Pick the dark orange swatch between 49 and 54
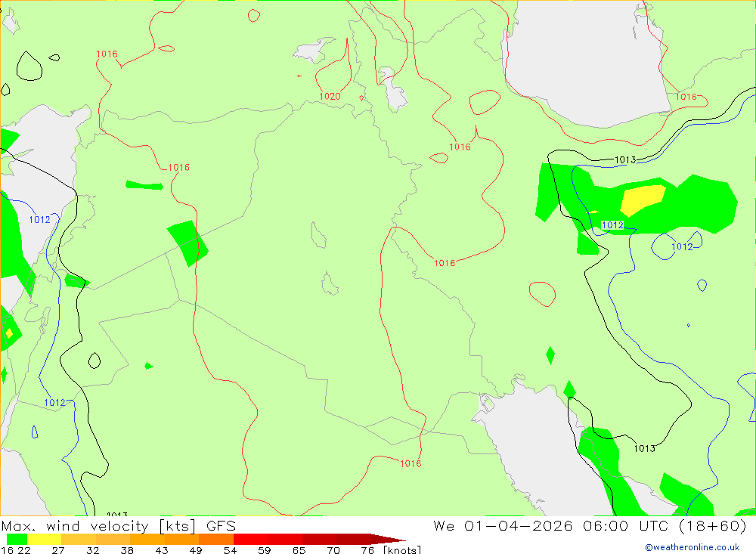This screenshot has width=756, height=554. pyautogui.click(x=216, y=539)
